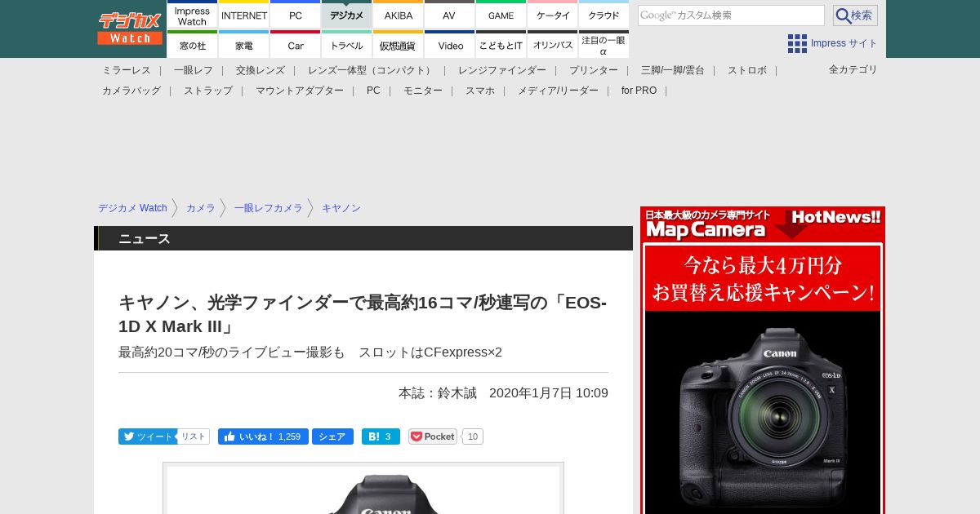Click the Twitter ツイート button

[x=147, y=436]
